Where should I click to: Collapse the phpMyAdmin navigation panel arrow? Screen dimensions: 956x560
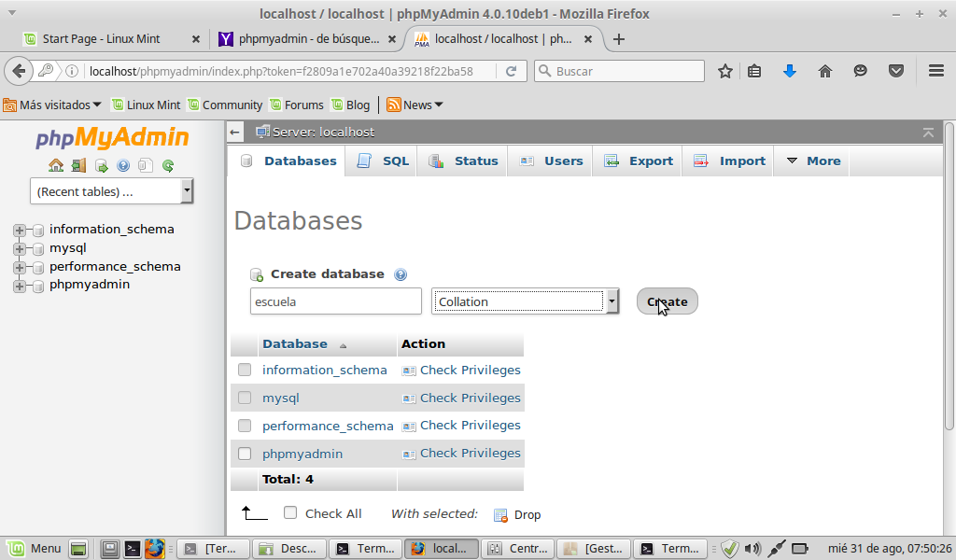point(235,133)
